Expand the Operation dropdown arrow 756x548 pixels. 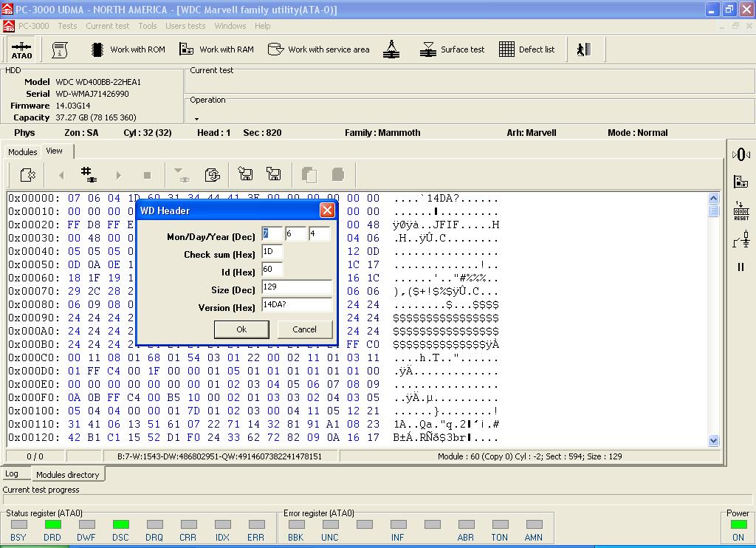tap(196, 119)
